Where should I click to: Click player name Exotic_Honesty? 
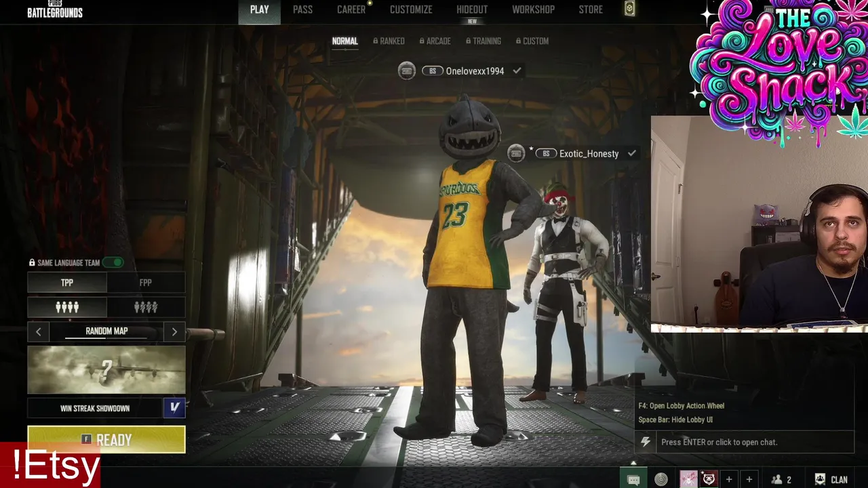589,153
